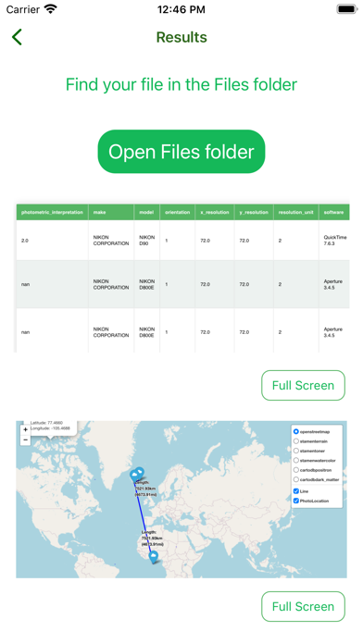Uncheck the PhotoLocation overlay checkbox

pyautogui.click(x=296, y=501)
